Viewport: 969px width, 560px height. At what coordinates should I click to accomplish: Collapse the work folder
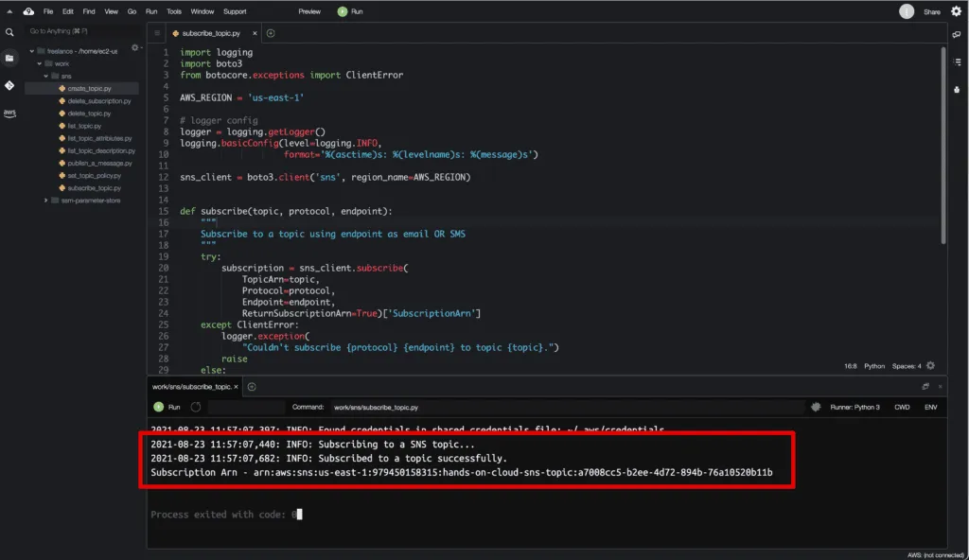click(39, 63)
